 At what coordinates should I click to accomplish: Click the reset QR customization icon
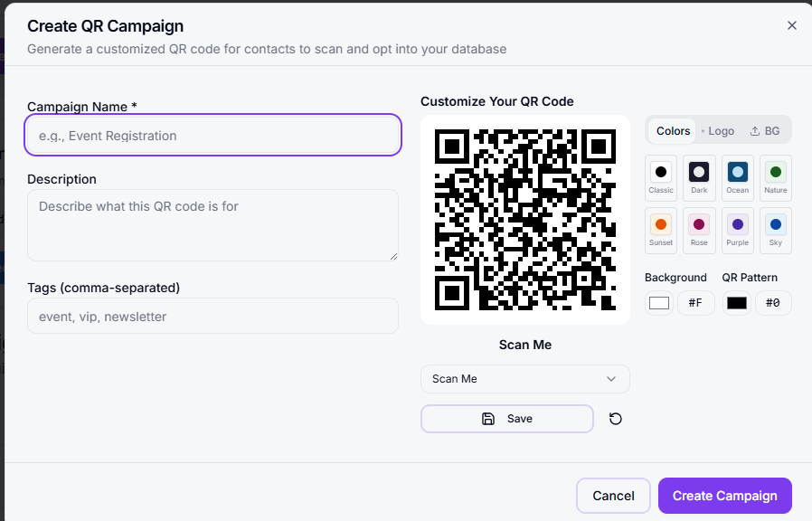pos(616,418)
